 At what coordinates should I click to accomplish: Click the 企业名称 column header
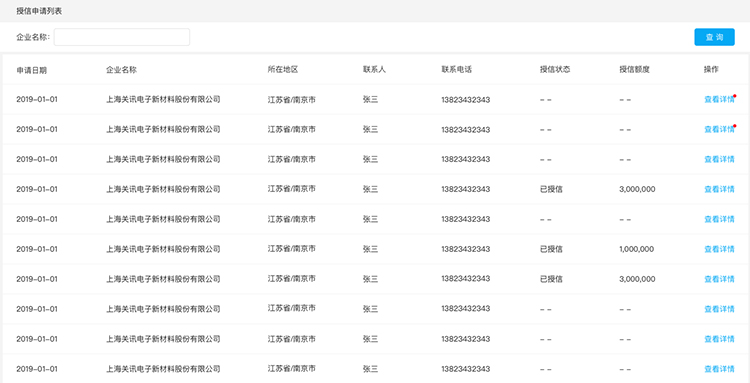(121, 70)
